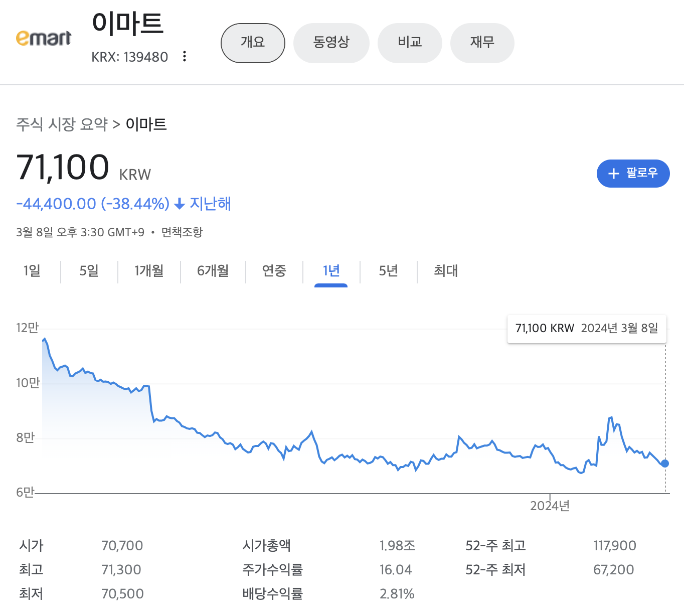Click the 52-주 최저 value 67,200
Screen dimensions: 684x616
(614, 570)
